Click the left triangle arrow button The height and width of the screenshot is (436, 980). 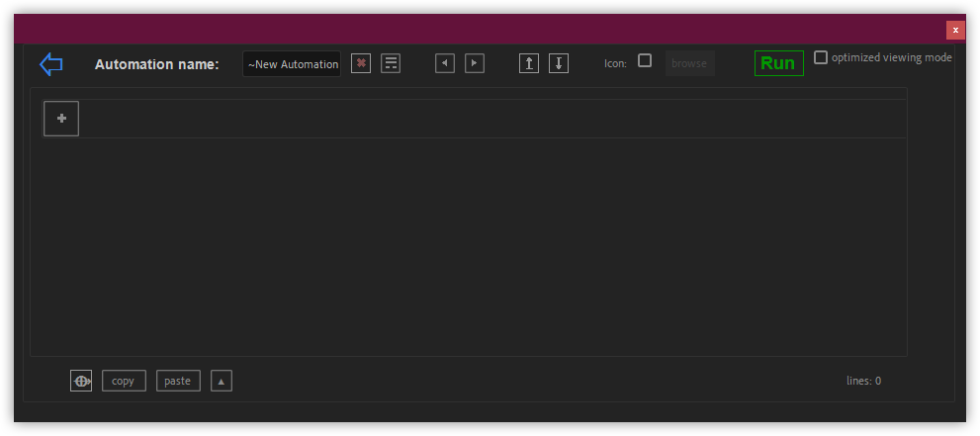click(445, 63)
